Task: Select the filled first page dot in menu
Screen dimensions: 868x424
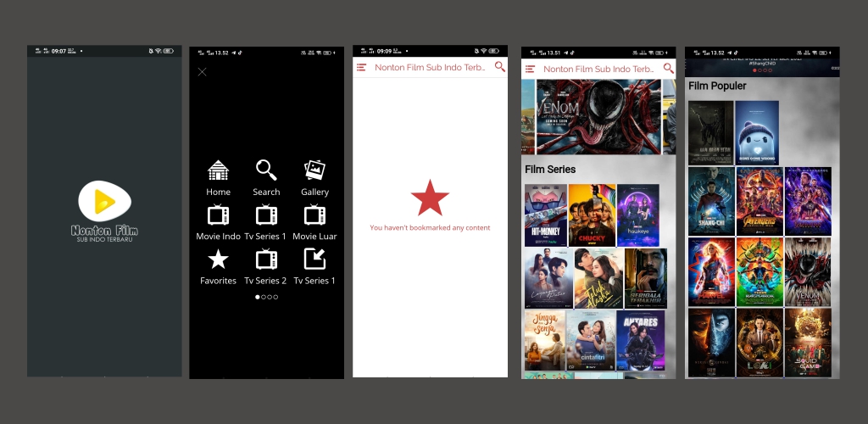Action: [258, 298]
